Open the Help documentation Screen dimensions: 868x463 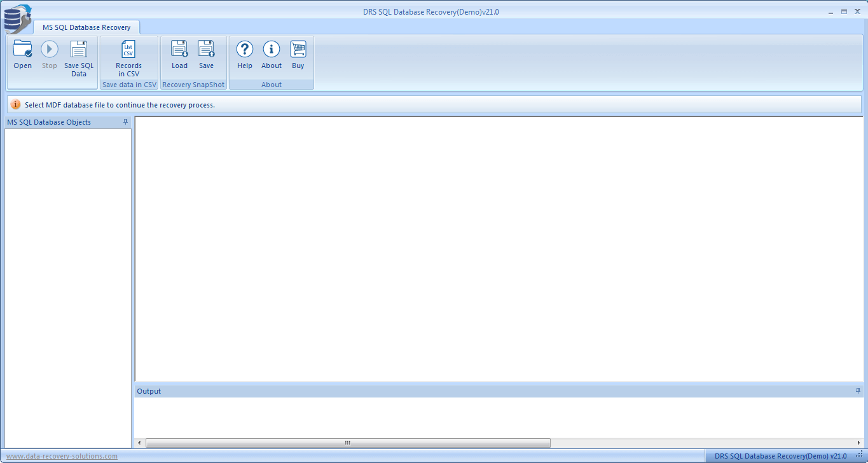pos(244,56)
